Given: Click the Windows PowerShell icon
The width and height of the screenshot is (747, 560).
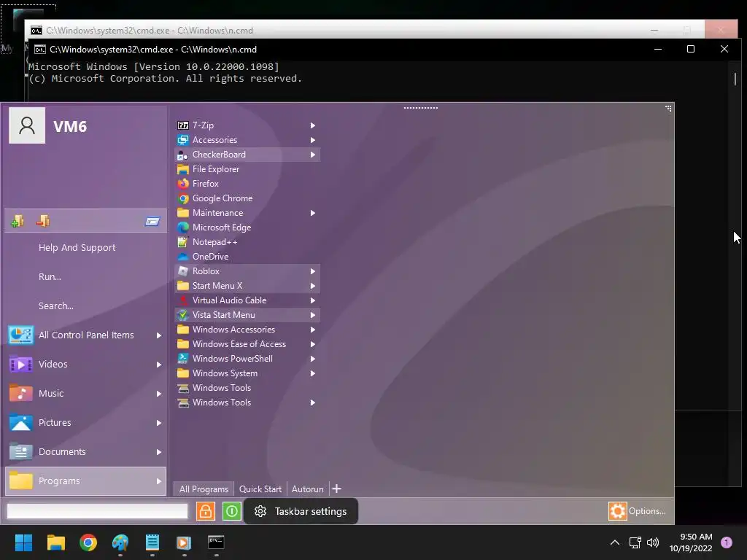Looking at the screenshot, I should pyautogui.click(x=183, y=359).
